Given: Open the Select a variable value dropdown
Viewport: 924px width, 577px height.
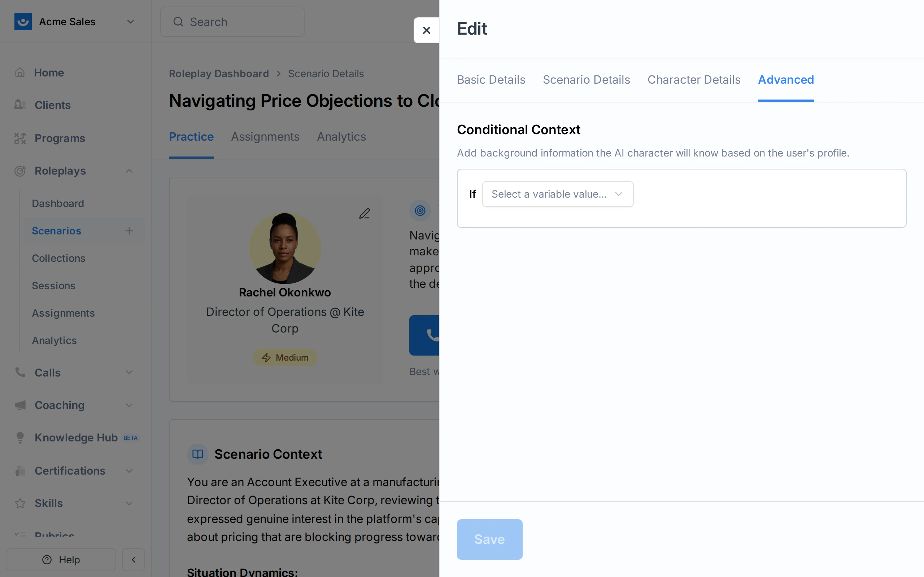Looking at the screenshot, I should coord(557,194).
